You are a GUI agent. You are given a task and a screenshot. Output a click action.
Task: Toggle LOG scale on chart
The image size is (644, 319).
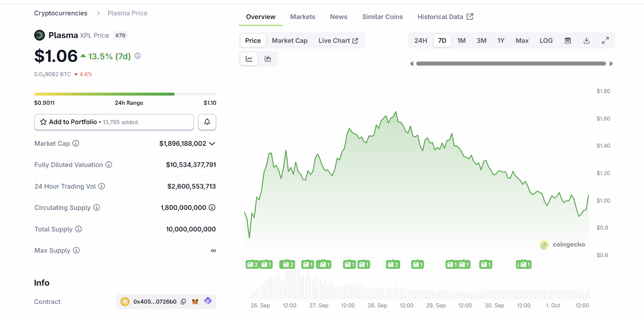coord(546,41)
